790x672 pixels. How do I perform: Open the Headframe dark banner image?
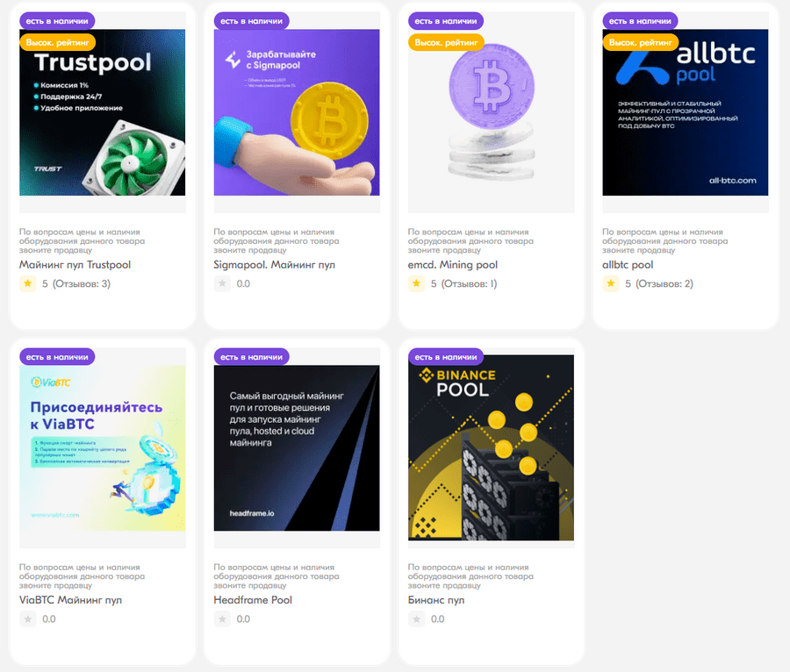[297, 447]
